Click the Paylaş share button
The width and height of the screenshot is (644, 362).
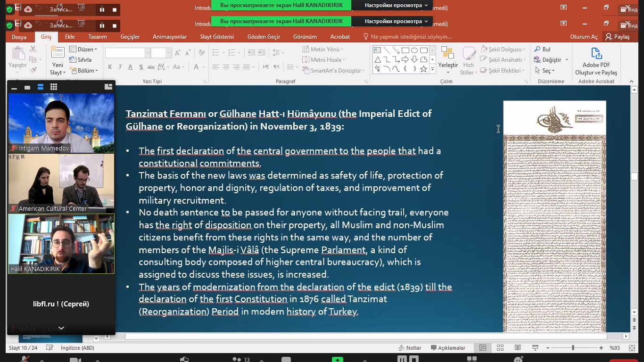pos(618,37)
